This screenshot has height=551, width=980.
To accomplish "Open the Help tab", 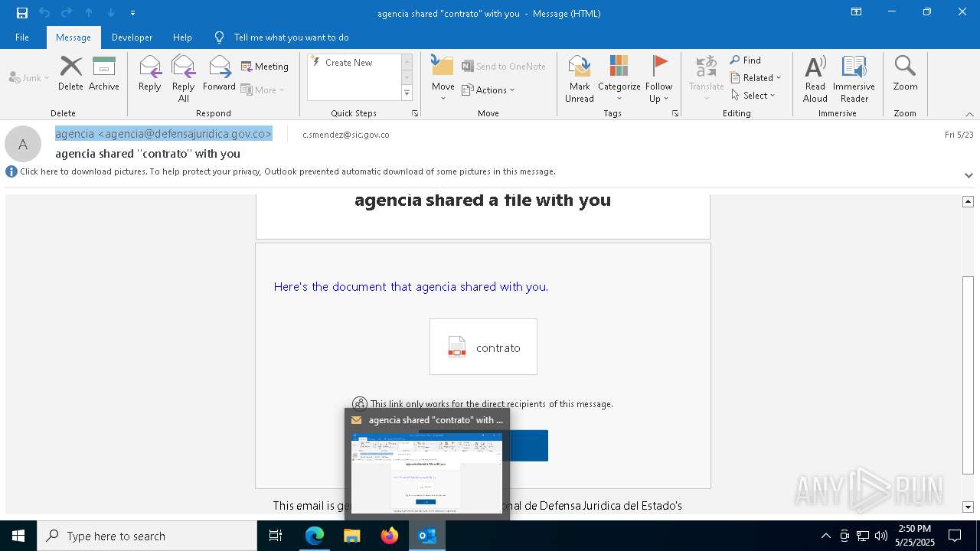I will point(182,37).
